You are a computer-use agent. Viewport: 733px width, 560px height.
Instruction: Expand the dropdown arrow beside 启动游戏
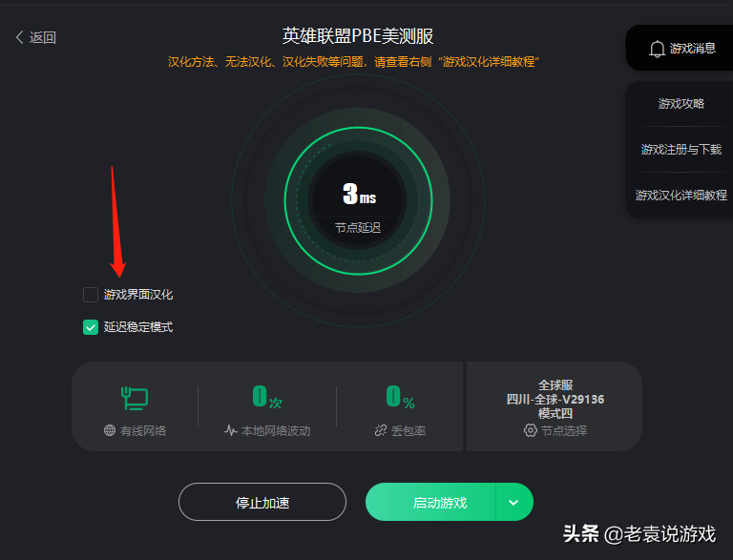[513, 503]
